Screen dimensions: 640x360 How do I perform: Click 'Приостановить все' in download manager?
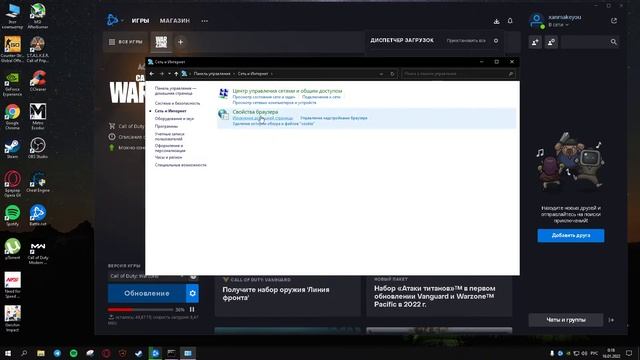(x=466, y=41)
